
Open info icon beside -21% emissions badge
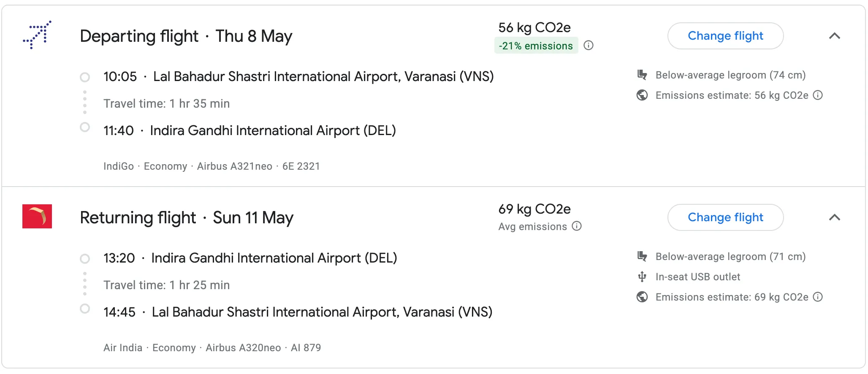(x=589, y=46)
